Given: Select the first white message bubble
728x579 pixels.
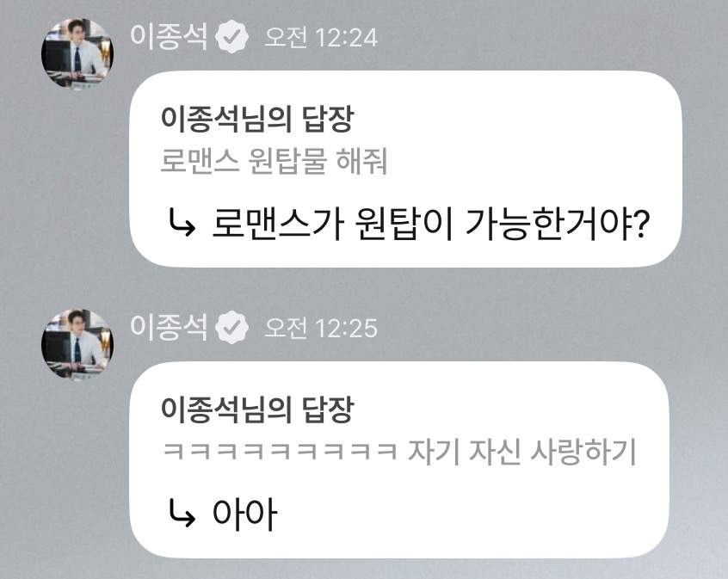Looking at the screenshot, I should click(x=405, y=169).
